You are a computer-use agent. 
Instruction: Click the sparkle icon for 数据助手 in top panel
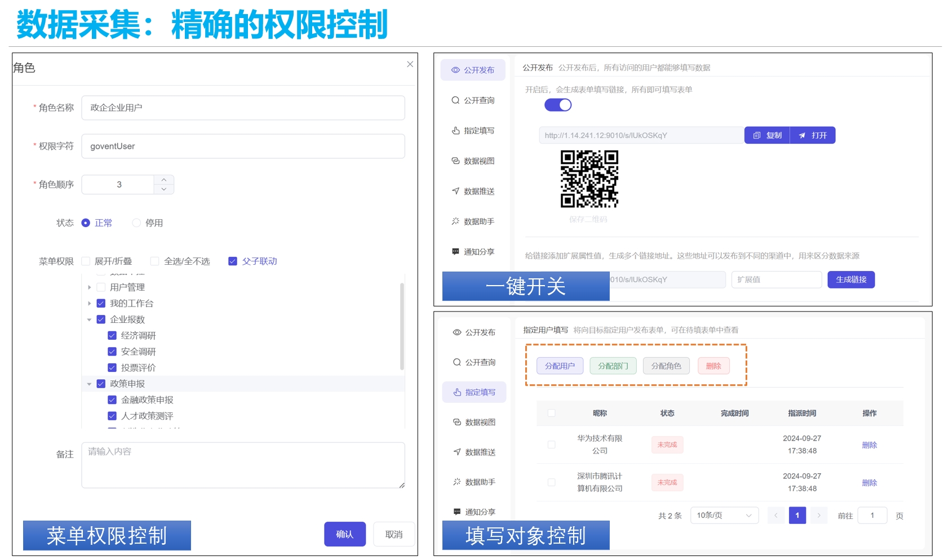point(455,221)
